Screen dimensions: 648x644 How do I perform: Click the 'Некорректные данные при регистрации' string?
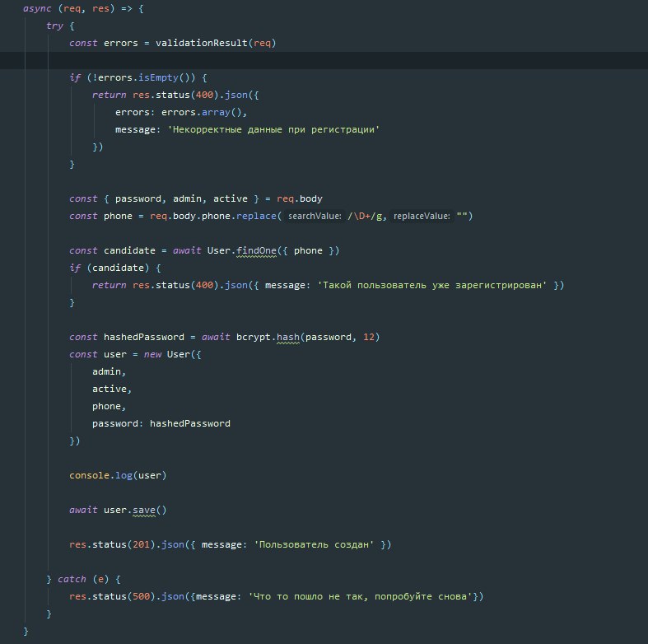coord(273,130)
